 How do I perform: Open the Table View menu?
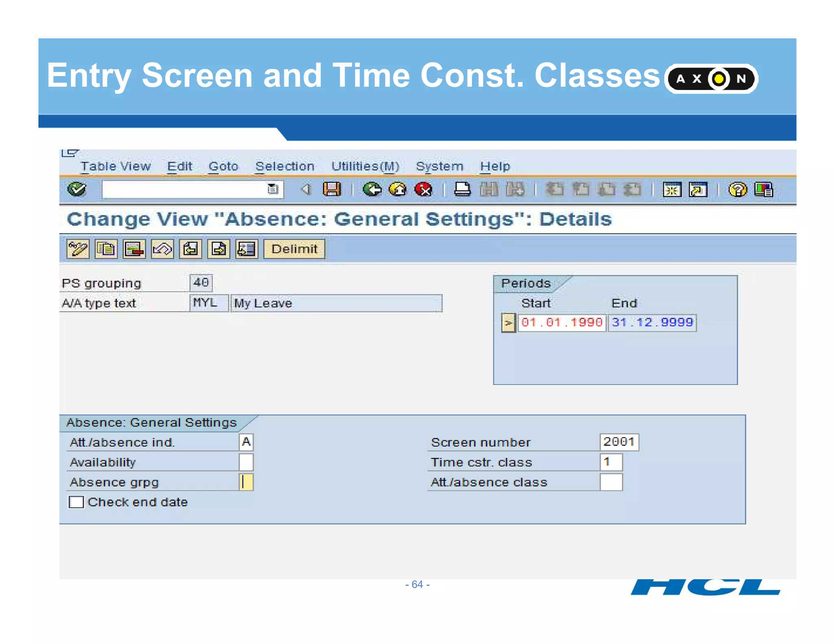click(116, 166)
